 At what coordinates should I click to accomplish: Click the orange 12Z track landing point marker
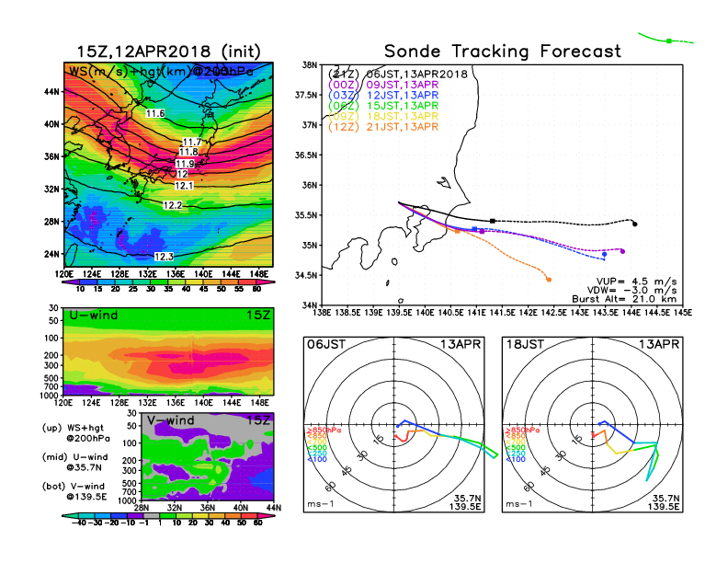(x=549, y=280)
